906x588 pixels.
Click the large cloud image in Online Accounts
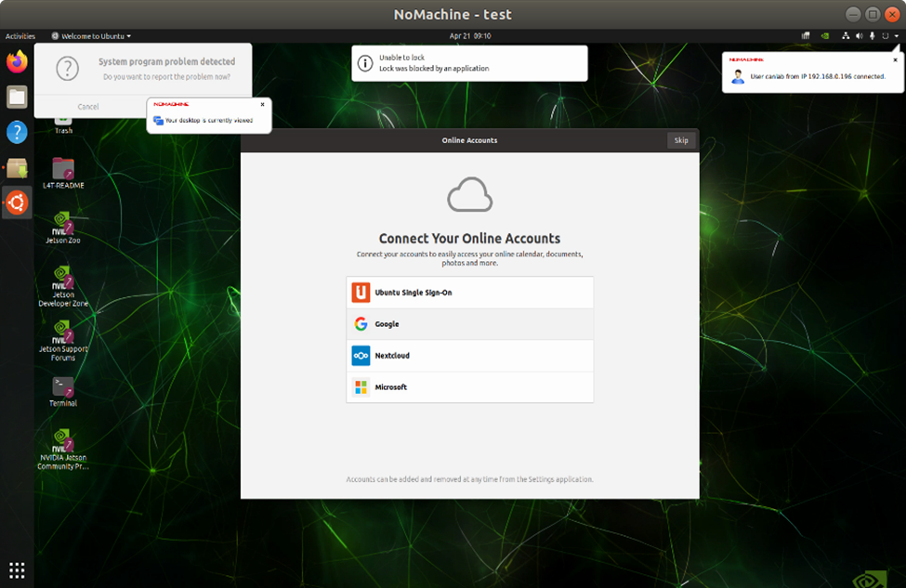(470, 195)
